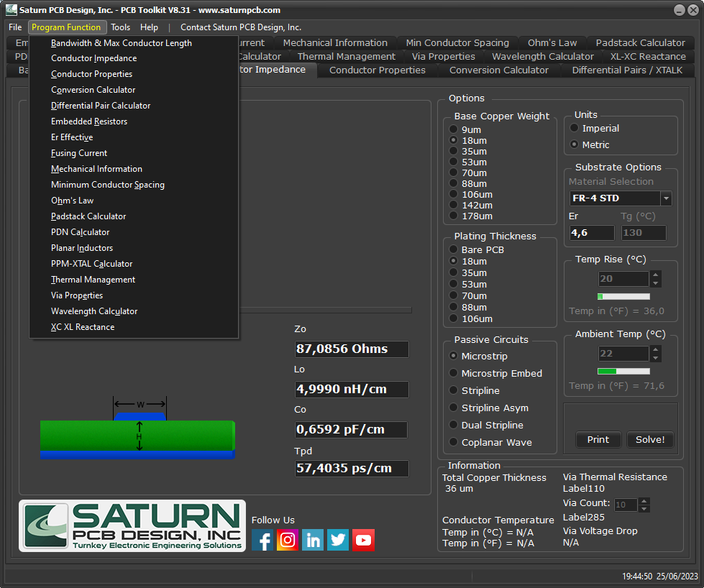Viewport: 704px width, 588px height.
Task: Choose Conductor Properties from Program Function menu
Action: [x=133, y=74]
